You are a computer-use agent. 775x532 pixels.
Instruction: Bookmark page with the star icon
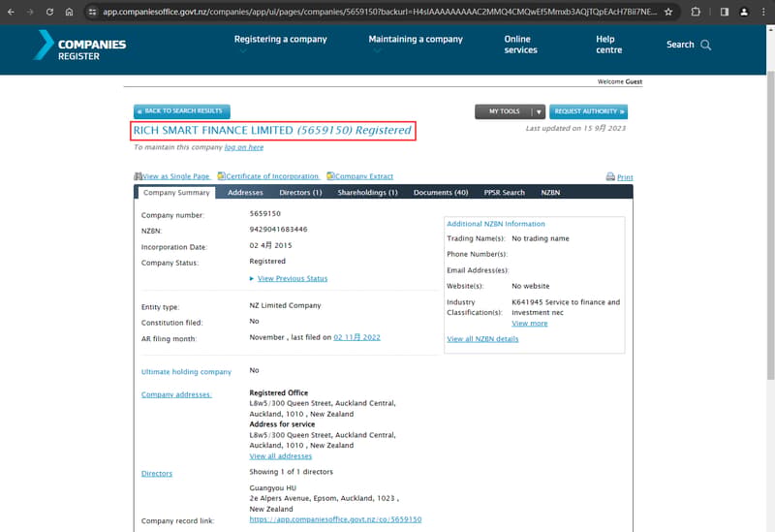coord(668,12)
